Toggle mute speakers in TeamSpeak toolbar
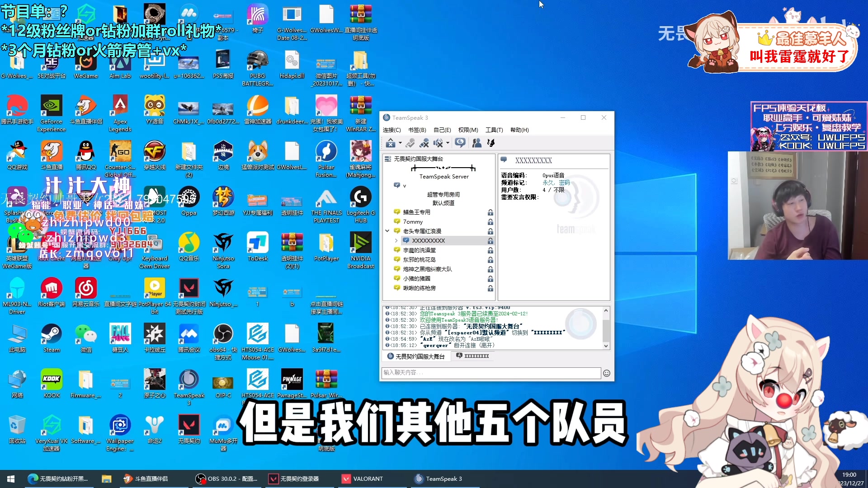Screen dimensions: 868x488 pos(438,143)
